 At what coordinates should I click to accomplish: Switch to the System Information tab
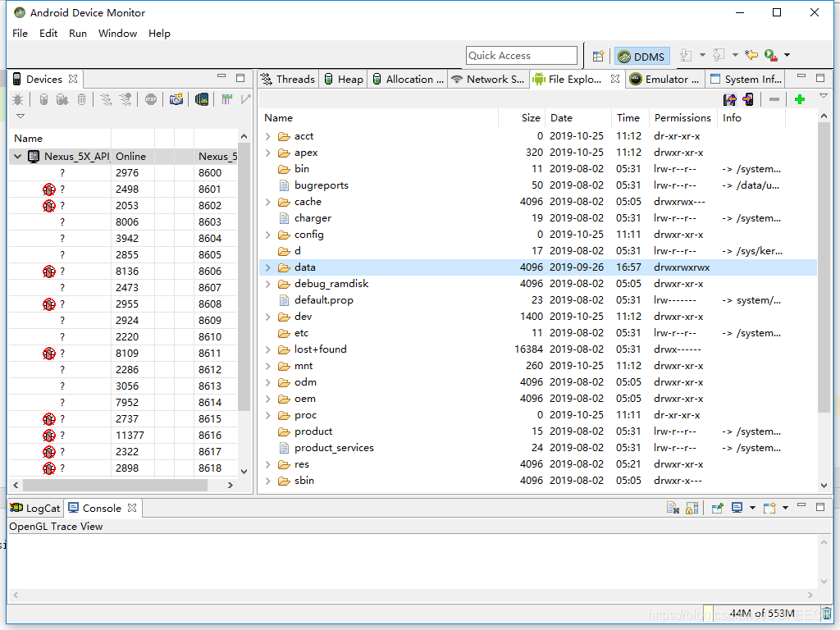pyautogui.click(x=746, y=80)
